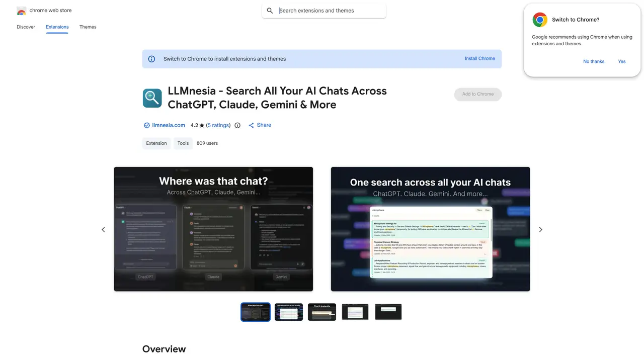This screenshot has height=362, width=644.
Task: Click the 'chrome web store' title text
Action: (50, 11)
